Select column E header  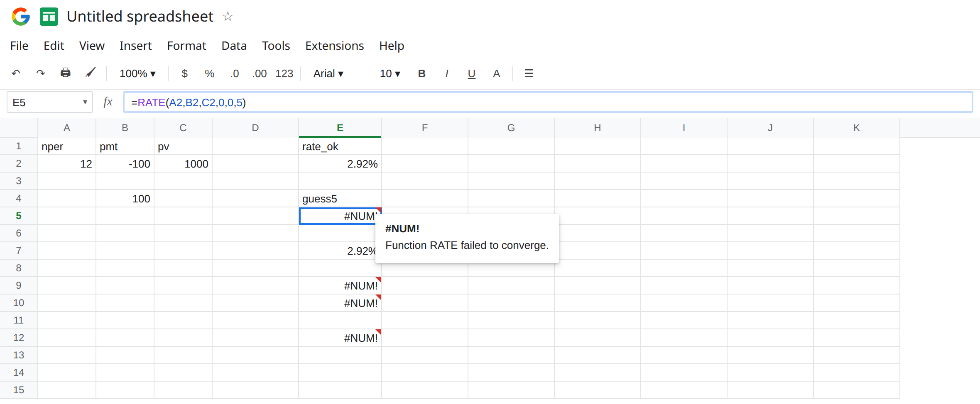[x=340, y=128]
